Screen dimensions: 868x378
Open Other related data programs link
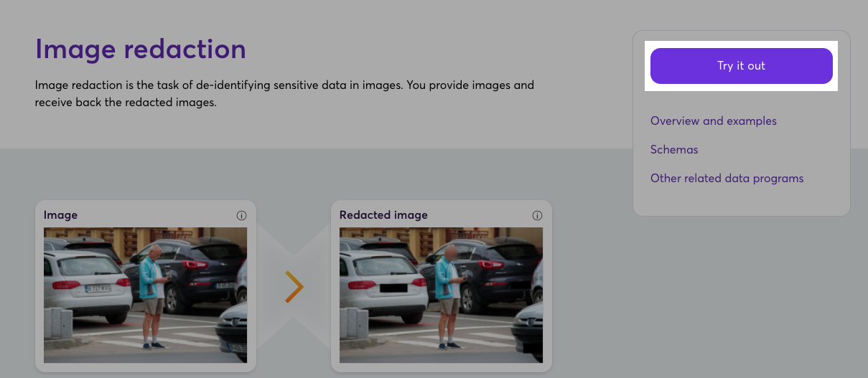(x=727, y=179)
